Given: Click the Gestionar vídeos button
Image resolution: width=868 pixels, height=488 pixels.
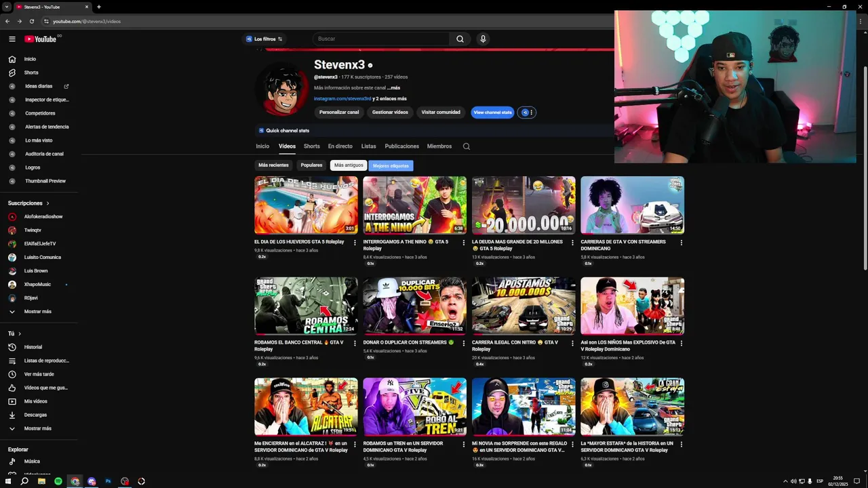Looking at the screenshot, I should click(x=390, y=113).
